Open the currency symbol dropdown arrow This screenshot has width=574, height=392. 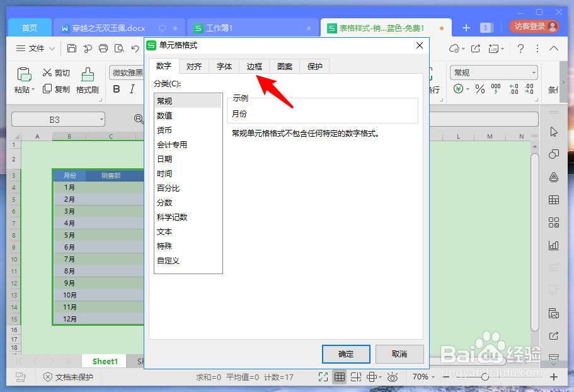point(468,90)
